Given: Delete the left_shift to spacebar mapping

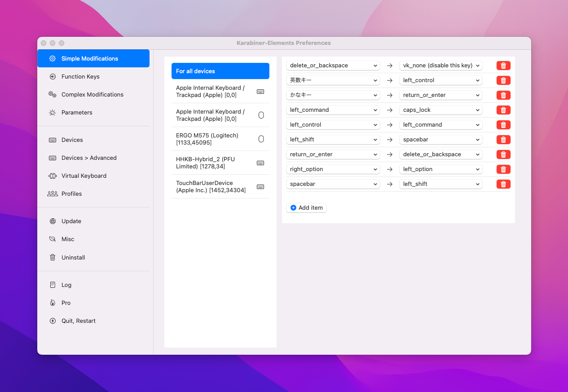Looking at the screenshot, I should [503, 140].
